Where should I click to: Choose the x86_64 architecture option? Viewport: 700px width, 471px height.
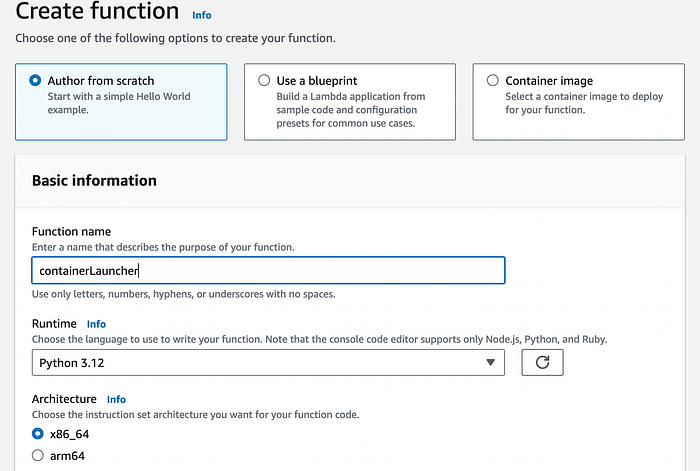pyautogui.click(x=38, y=434)
